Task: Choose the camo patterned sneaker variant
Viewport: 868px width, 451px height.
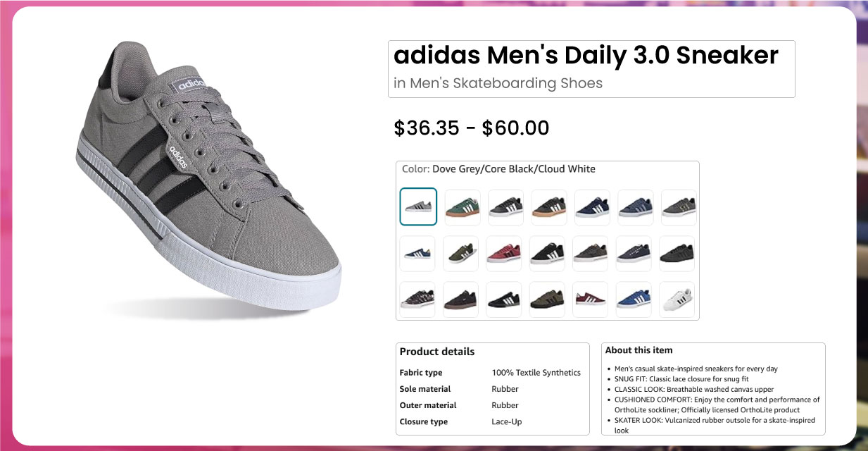Action: [x=418, y=299]
